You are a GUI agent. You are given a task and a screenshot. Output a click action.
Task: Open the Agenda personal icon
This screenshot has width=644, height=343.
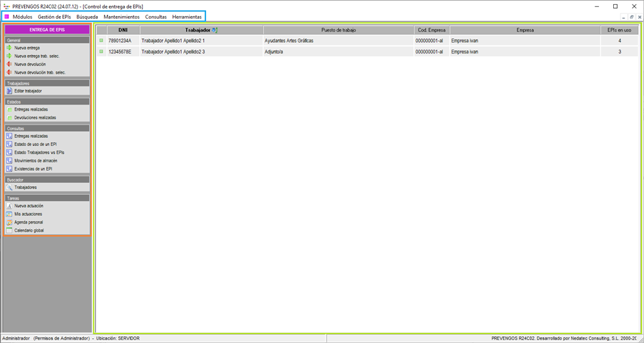[x=9, y=222]
